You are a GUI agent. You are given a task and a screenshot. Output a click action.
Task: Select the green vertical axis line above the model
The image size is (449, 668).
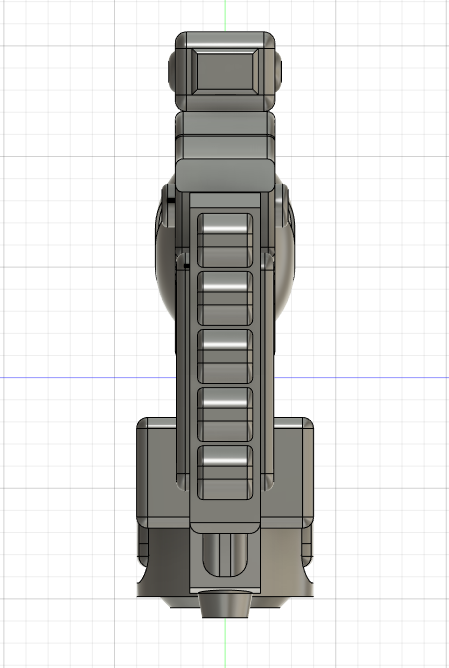point(225,15)
